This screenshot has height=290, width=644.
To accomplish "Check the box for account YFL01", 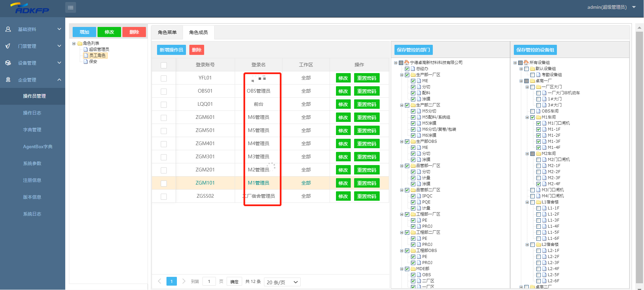I will point(164,78).
